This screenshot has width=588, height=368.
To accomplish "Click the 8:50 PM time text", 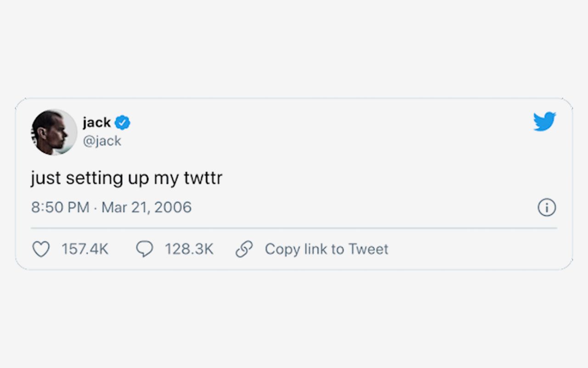I will coord(60,207).
